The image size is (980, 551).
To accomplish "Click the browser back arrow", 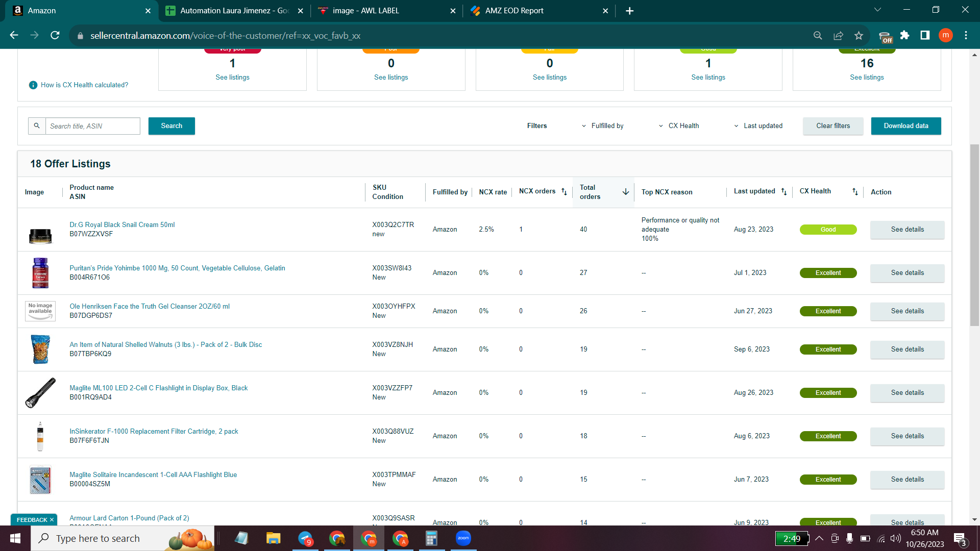I will point(14,35).
